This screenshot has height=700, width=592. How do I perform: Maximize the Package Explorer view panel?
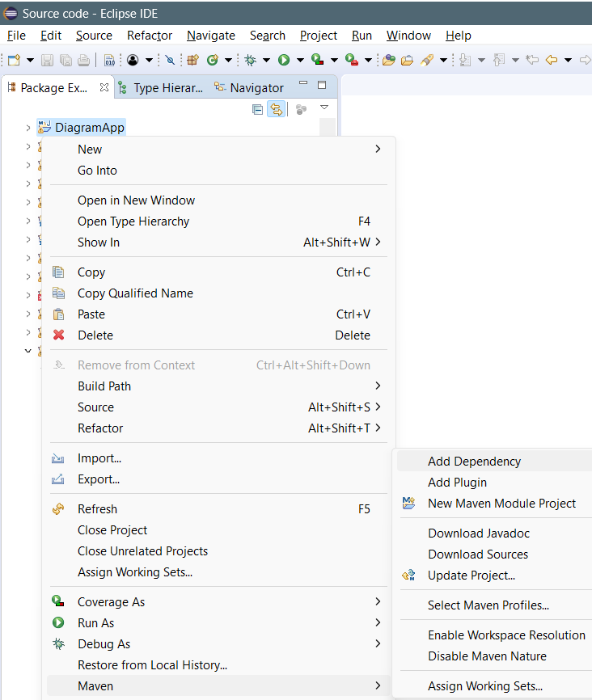click(322, 85)
